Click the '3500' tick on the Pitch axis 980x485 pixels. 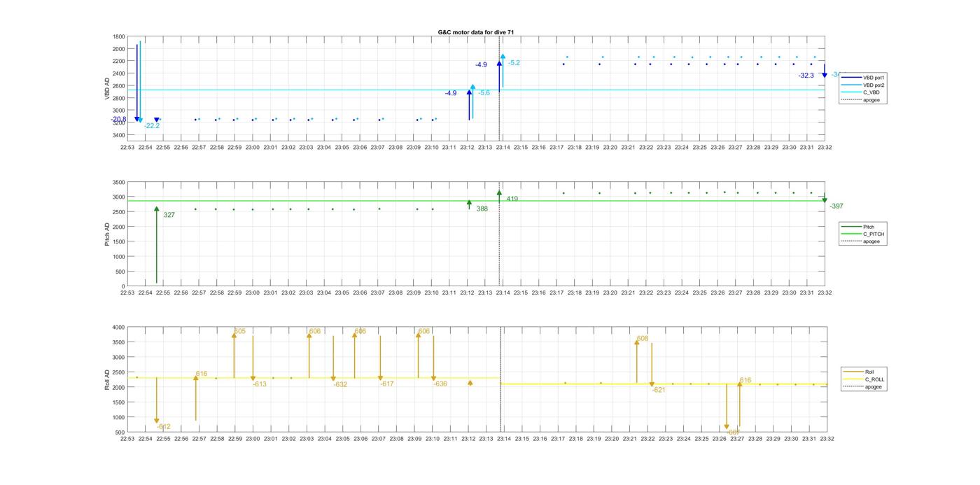(119, 182)
